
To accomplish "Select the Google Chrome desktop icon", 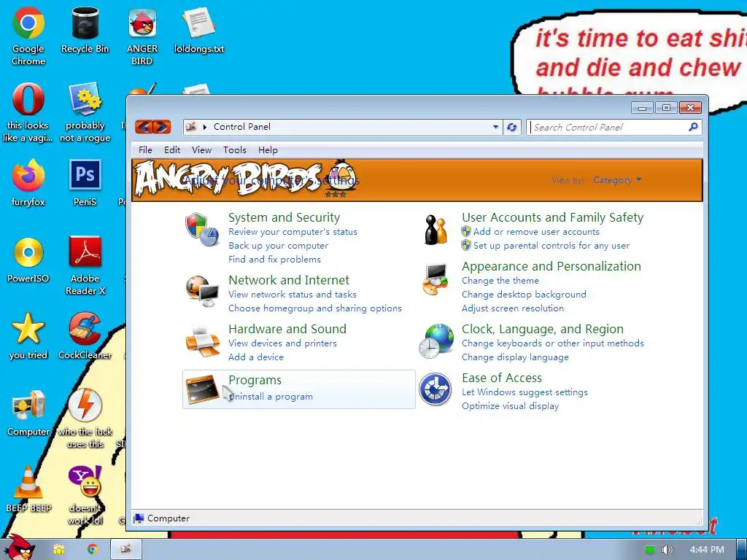I will click(x=28, y=36).
